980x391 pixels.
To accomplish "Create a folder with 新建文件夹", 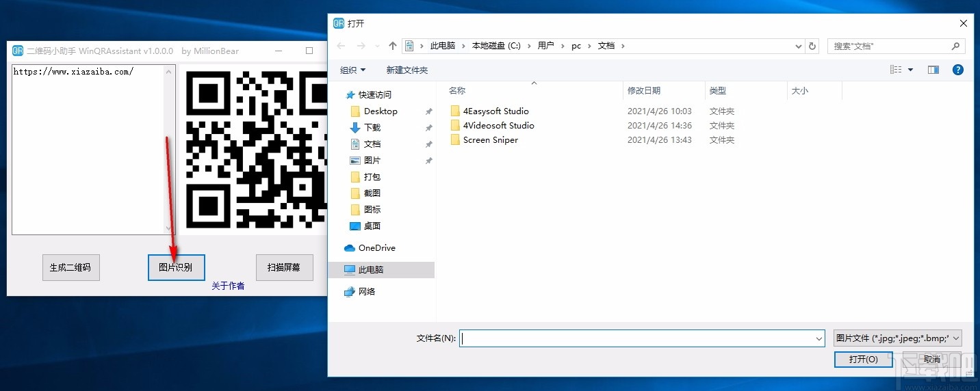I will pyautogui.click(x=407, y=70).
